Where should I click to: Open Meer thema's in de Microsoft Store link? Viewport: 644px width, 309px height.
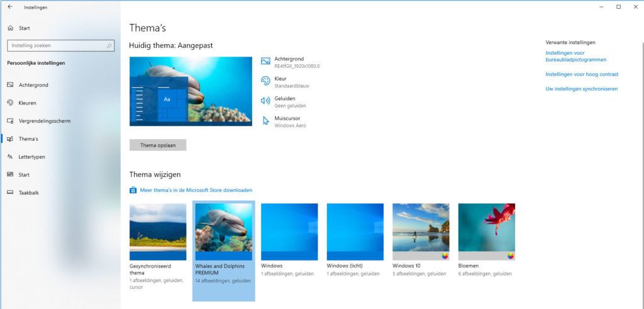click(x=196, y=190)
